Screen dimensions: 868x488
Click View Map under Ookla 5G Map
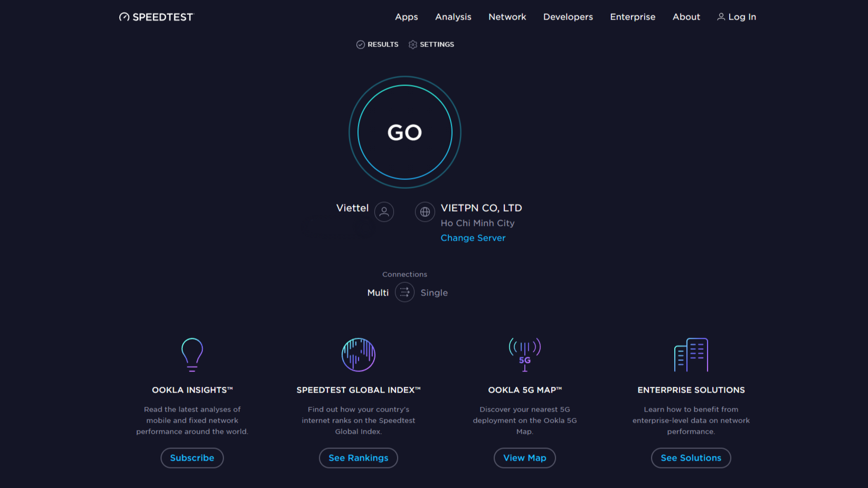point(524,458)
